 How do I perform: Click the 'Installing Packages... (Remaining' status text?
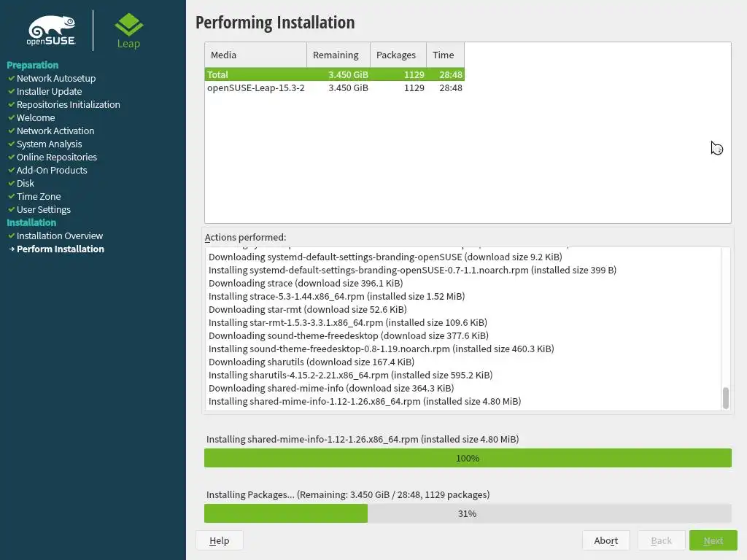[x=348, y=495]
